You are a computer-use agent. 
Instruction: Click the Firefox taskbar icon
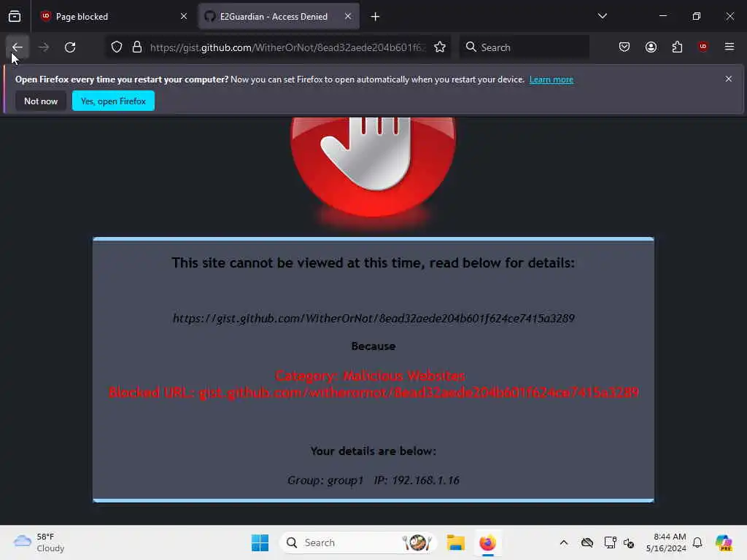pos(488,542)
